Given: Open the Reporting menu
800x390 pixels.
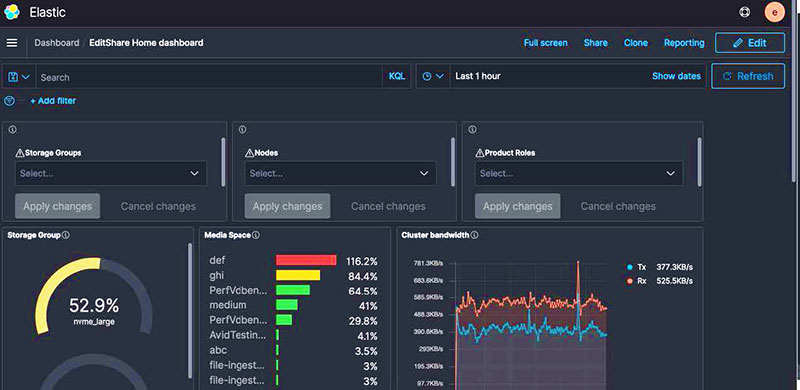Looking at the screenshot, I should pyautogui.click(x=684, y=43).
